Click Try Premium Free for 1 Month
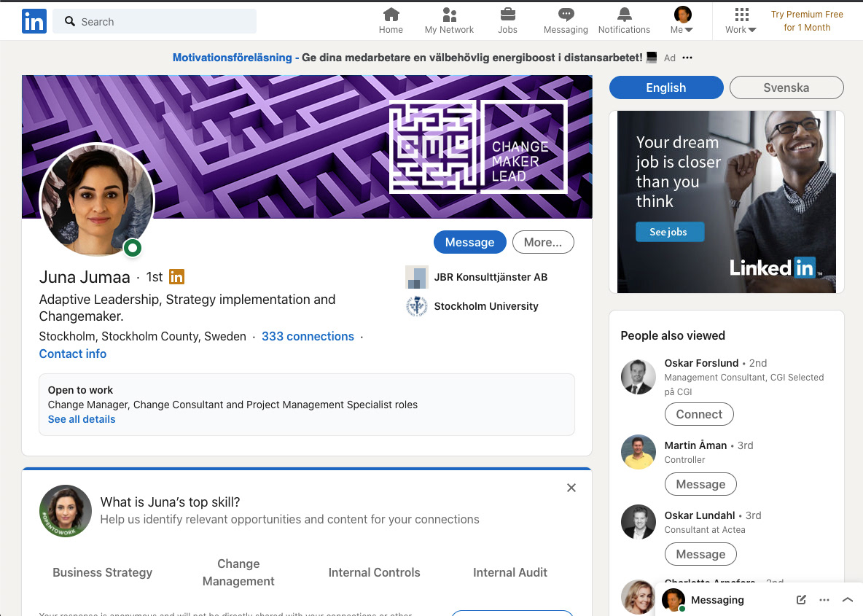Viewport: 863px width, 616px height. [807, 21]
